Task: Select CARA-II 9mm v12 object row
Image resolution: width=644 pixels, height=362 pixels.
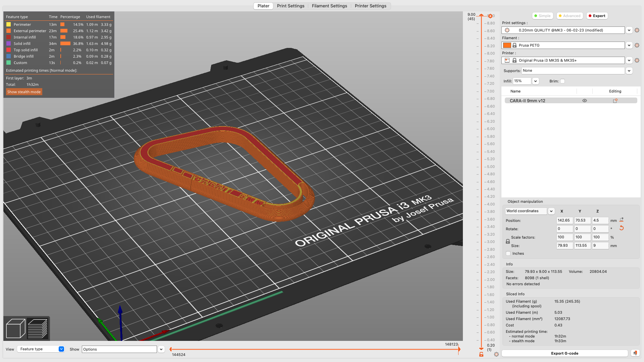Action: [x=571, y=101]
